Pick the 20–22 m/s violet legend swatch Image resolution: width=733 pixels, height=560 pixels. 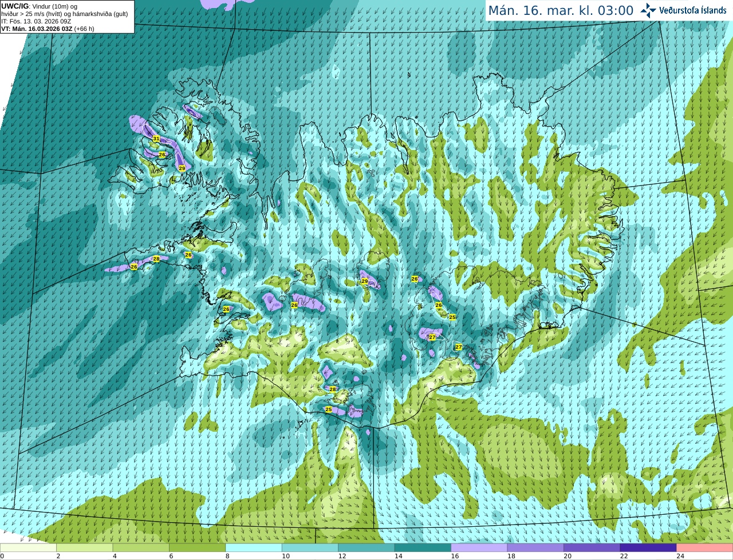coord(592,548)
